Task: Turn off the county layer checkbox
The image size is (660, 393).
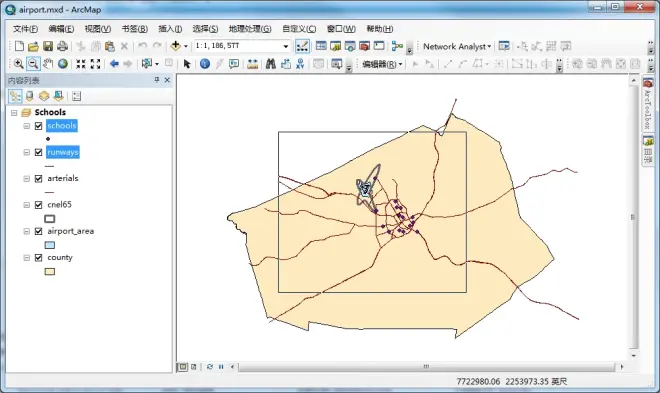Action: click(39, 258)
